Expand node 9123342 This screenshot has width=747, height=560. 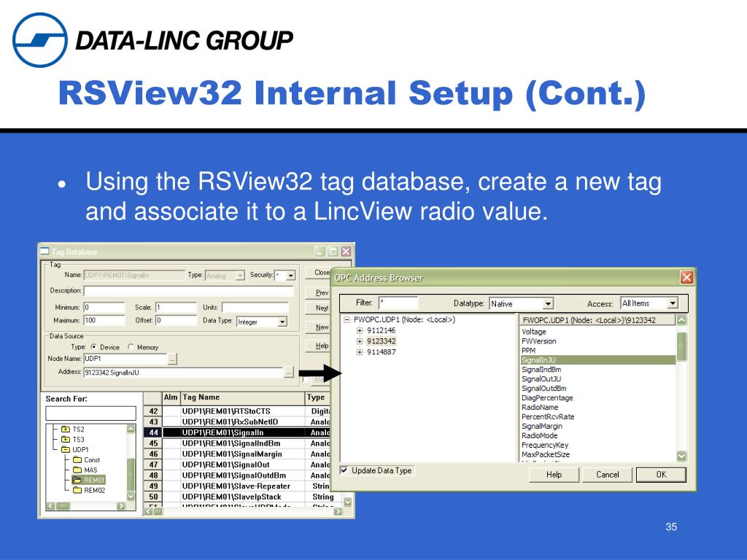(x=360, y=341)
